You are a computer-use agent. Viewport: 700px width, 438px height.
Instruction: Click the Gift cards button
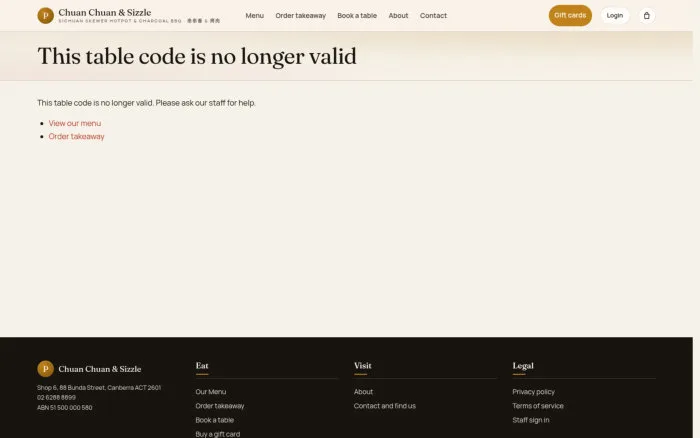pos(570,16)
